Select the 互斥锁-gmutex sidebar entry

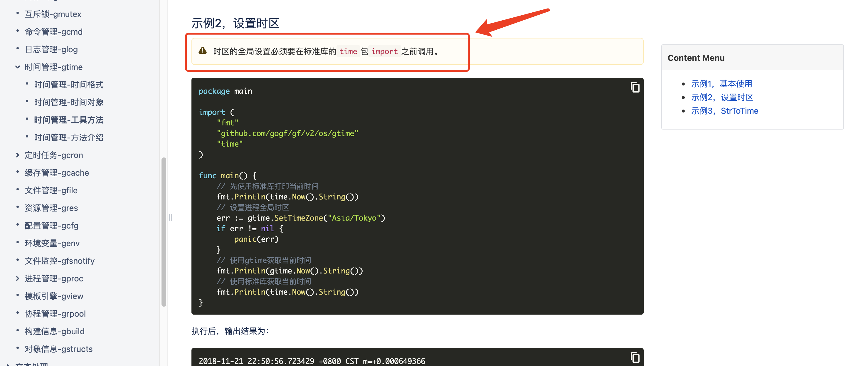pyautogui.click(x=53, y=14)
